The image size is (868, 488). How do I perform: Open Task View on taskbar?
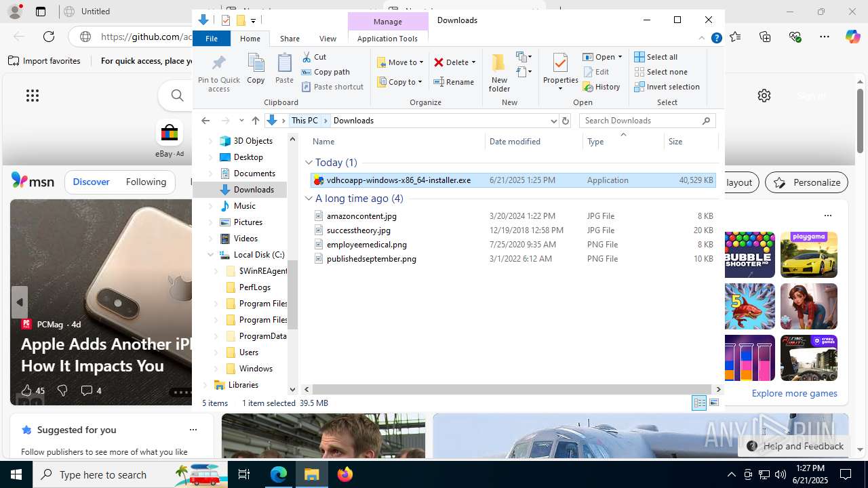pos(244,474)
